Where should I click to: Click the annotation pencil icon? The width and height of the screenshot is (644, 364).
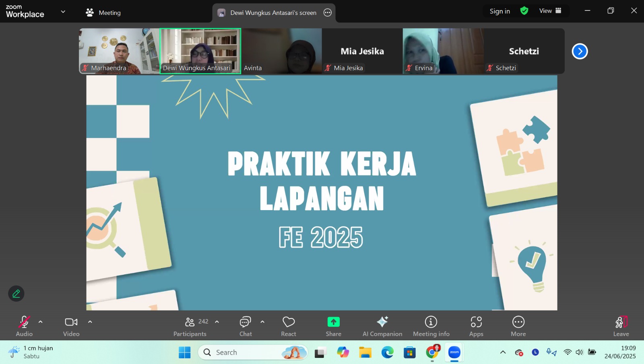point(16,294)
